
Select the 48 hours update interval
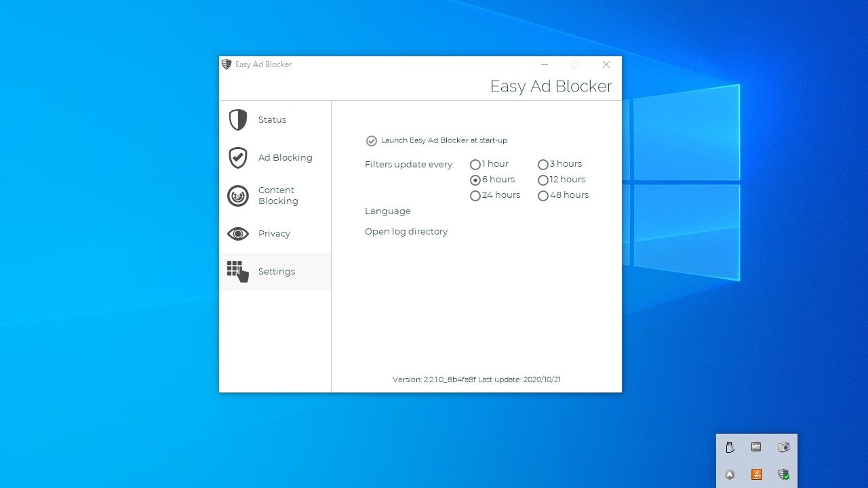point(543,196)
